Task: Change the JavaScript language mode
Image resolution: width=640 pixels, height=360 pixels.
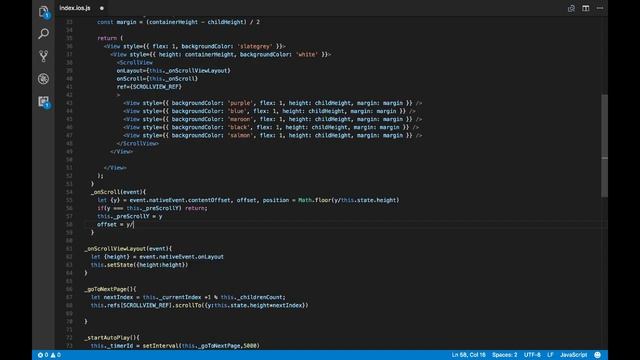Action: click(x=573, y=355)
